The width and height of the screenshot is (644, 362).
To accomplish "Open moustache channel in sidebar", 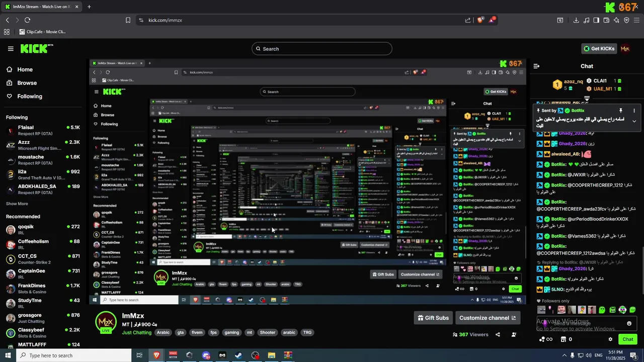I will [x=43, y=160].
